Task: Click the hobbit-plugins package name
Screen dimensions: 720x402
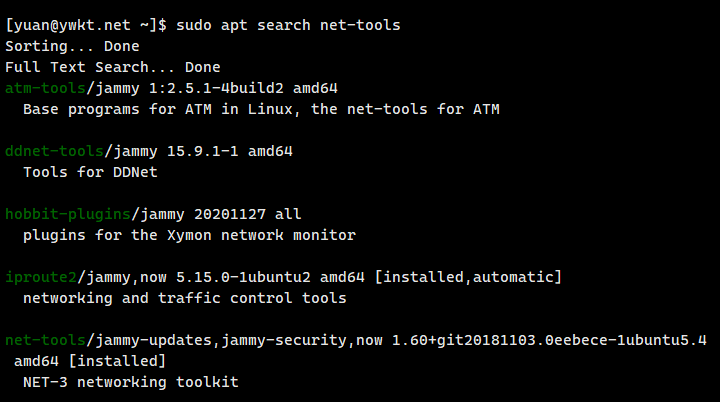Action: (x=68, y=214)
